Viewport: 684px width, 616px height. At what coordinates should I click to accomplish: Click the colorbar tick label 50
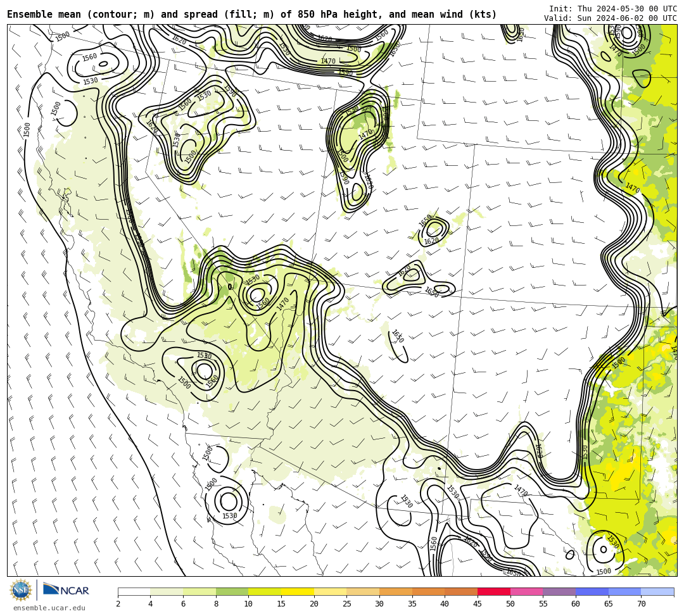click(x=510, y=604)
